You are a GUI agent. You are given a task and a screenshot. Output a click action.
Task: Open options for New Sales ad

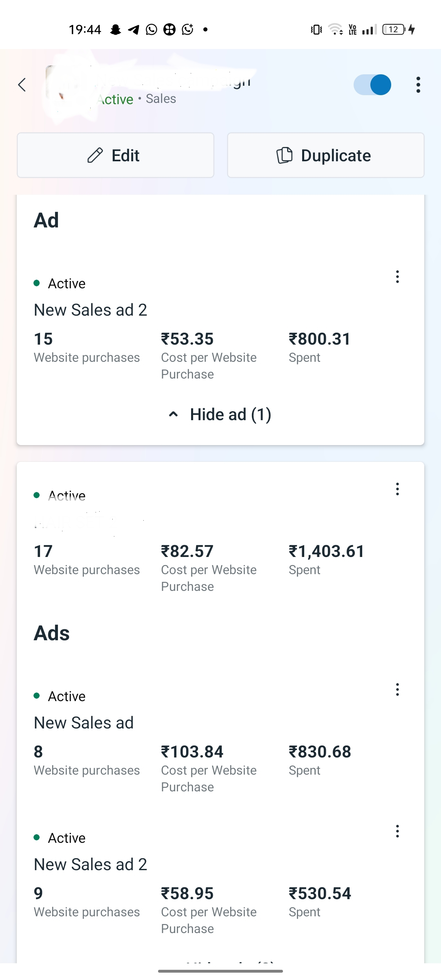tap(397, 690)
